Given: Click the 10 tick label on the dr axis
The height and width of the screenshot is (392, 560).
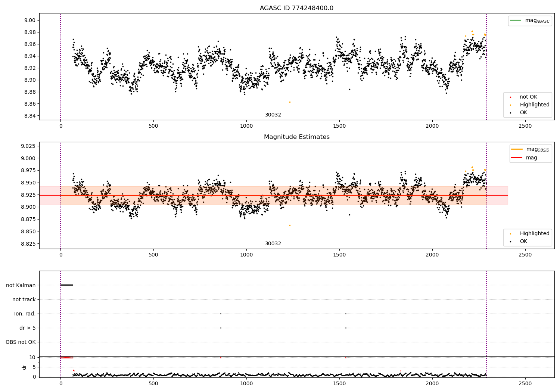Looking at the screenshot, I should pos(32,357).
